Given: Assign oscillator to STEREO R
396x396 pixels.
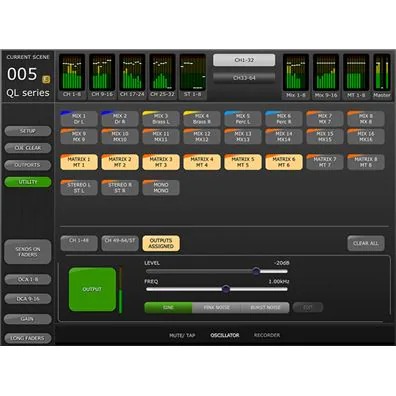Looking at the screenshot, I should [120, 187].
